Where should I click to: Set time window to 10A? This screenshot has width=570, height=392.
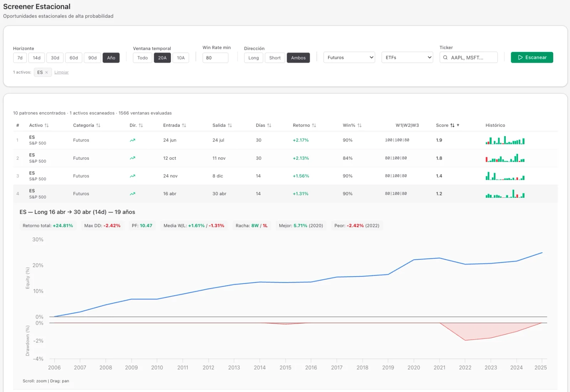[x=181, y=58]
